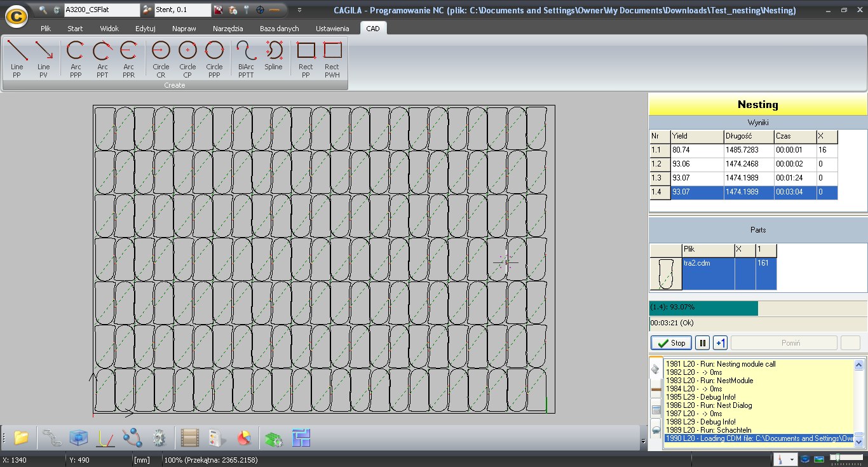Screen dimensions: 868x467
Task: Open the Napraw tab
Action: pyautogui.click(x=184, y=29)
